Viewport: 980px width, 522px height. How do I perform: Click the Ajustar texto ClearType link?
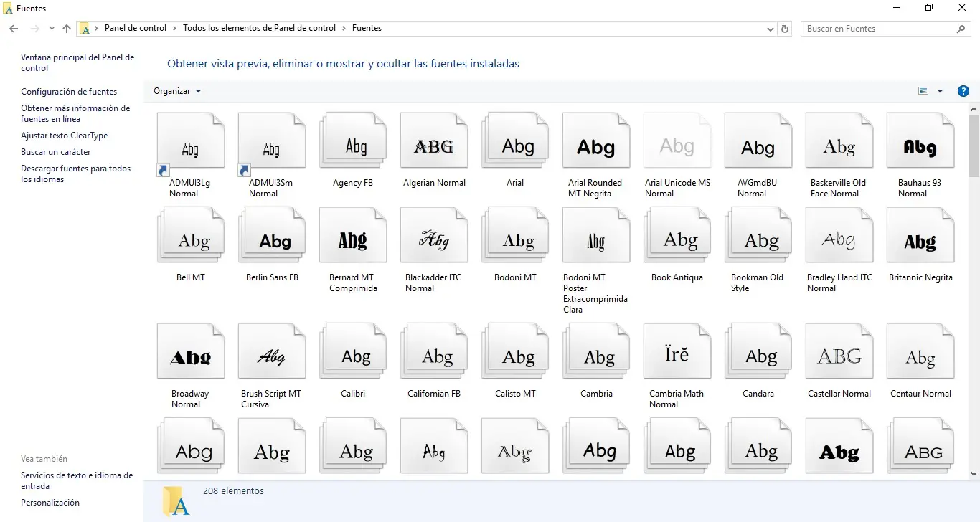coord(65,136)
